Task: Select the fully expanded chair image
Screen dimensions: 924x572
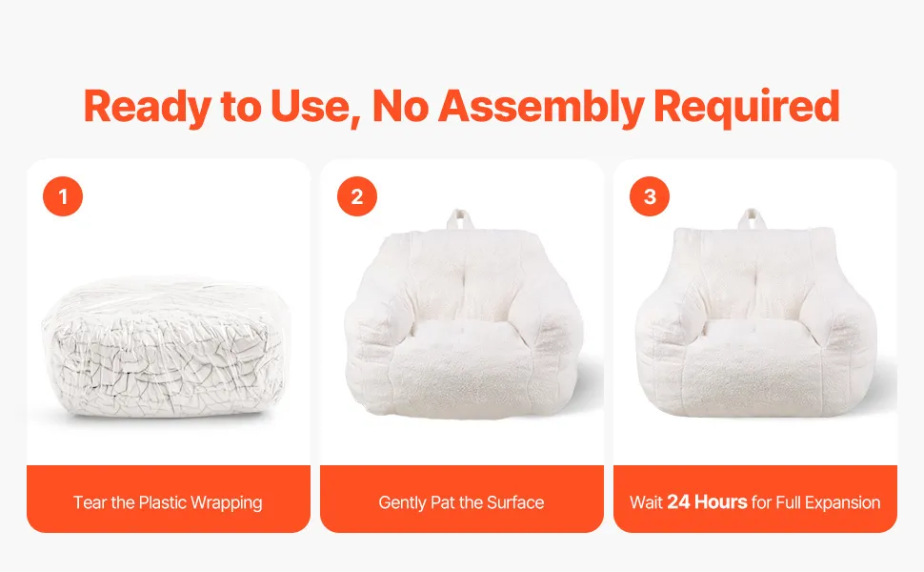Action: point(756,314)
